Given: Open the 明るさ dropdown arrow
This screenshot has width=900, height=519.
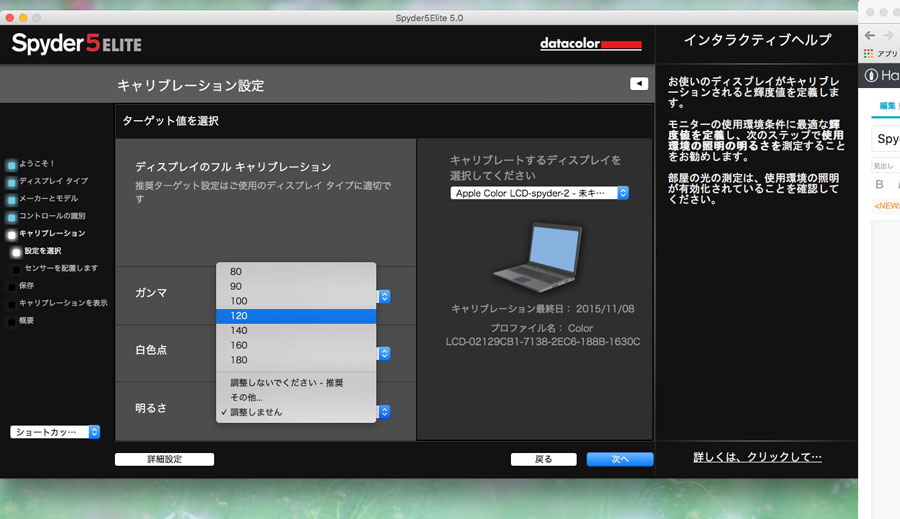Looking at the screenshot, I should pyautogui.click(x=385, y=412).
